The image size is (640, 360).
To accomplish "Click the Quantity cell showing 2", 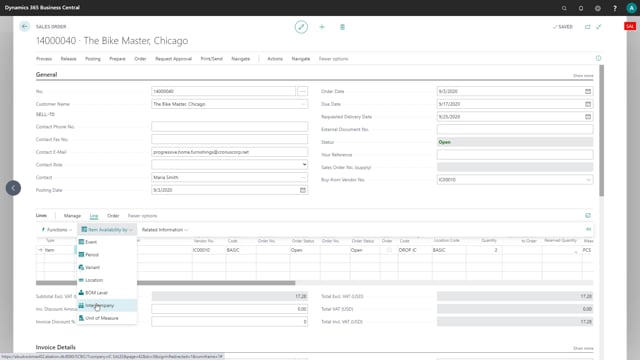I will [484, 250].
